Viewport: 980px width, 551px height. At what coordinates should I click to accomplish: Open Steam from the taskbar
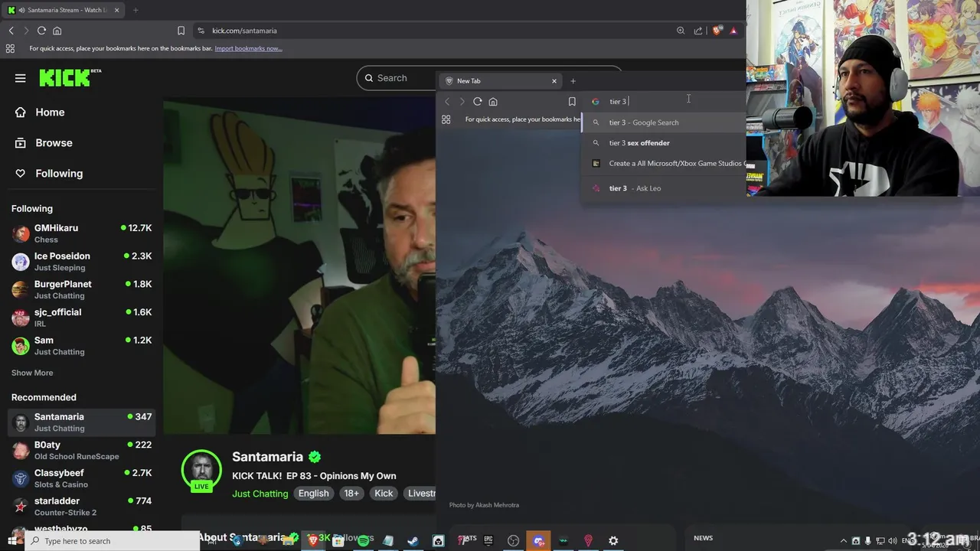point(413,541)
